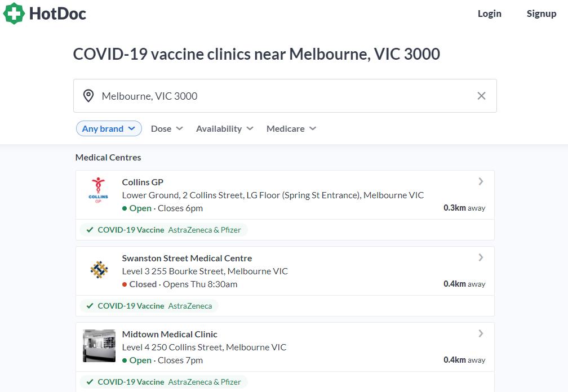The width and height of the screenshot is (568, 392).
Task: Click Collins GP's COVID-19 Vaccine AstraZeneca & Pfizer tag
Action: tap(163, 230)
